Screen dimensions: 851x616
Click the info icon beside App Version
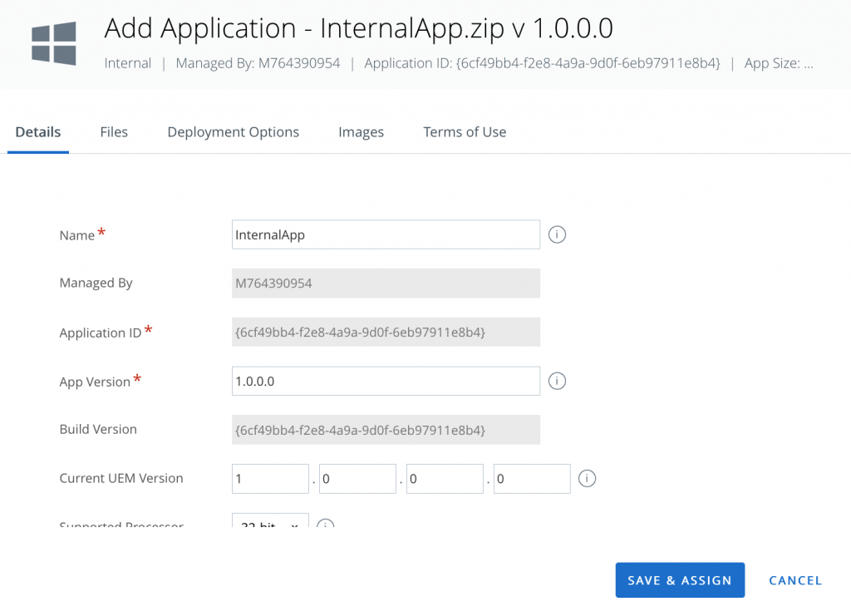tap(558, 381)
